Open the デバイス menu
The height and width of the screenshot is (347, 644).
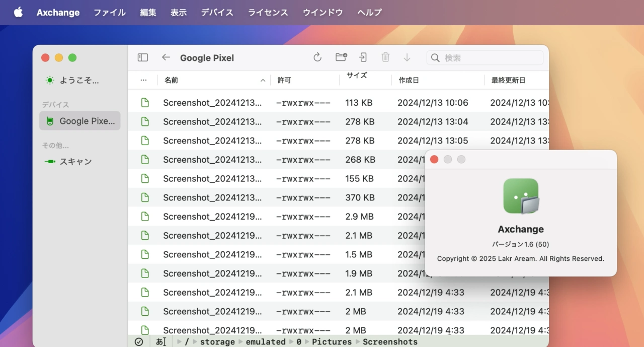217,13
